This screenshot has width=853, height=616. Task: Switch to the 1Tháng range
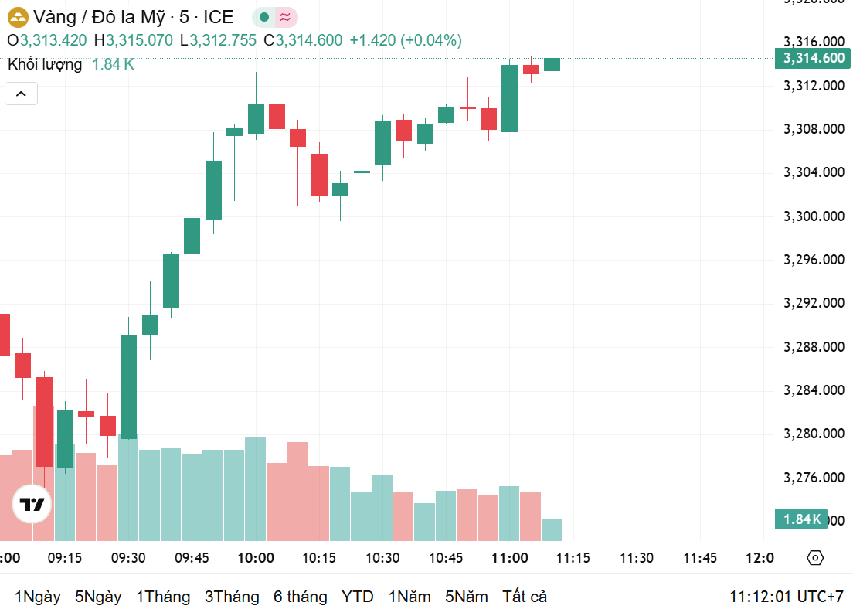click(163, 597)
